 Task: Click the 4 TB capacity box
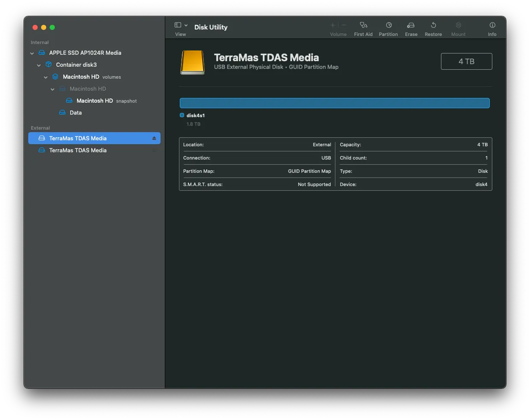coord(466,61)
